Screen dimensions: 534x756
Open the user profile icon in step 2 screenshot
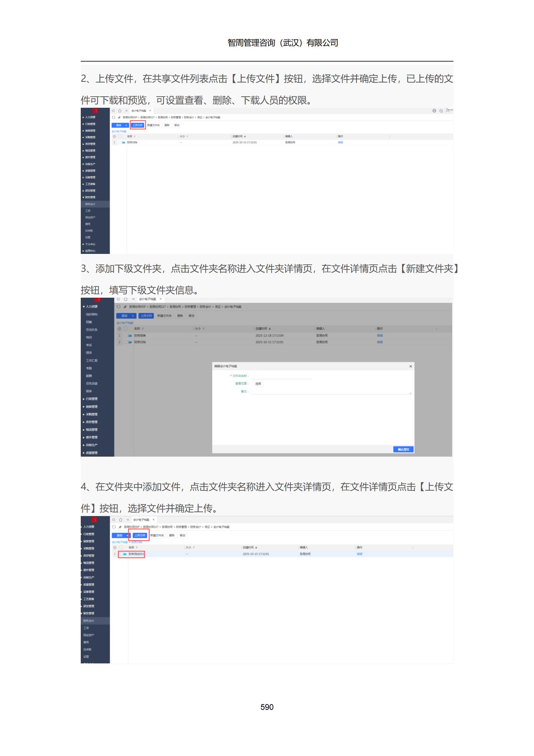click(448, 110)
